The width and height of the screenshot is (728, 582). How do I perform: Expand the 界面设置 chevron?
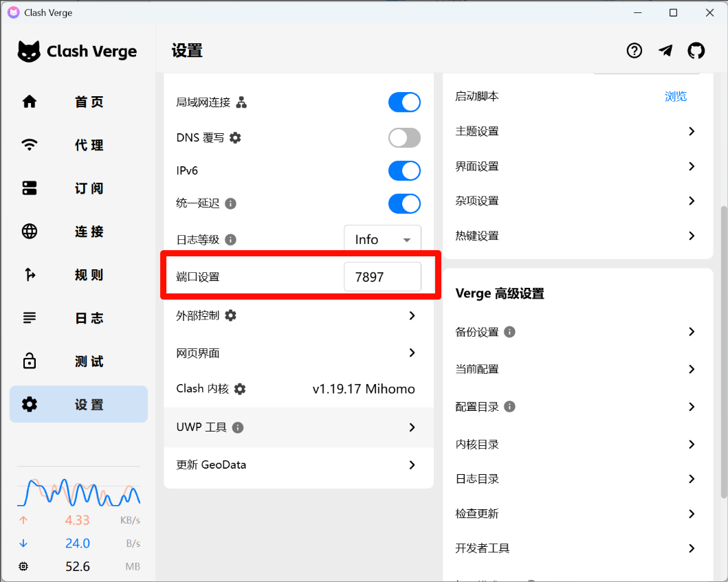pos(692,166)
